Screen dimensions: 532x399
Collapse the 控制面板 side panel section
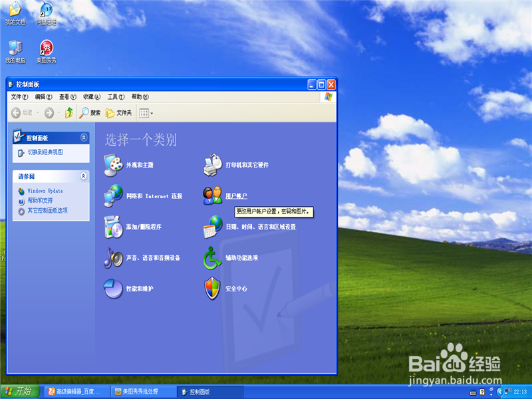[x=84, y=138]
